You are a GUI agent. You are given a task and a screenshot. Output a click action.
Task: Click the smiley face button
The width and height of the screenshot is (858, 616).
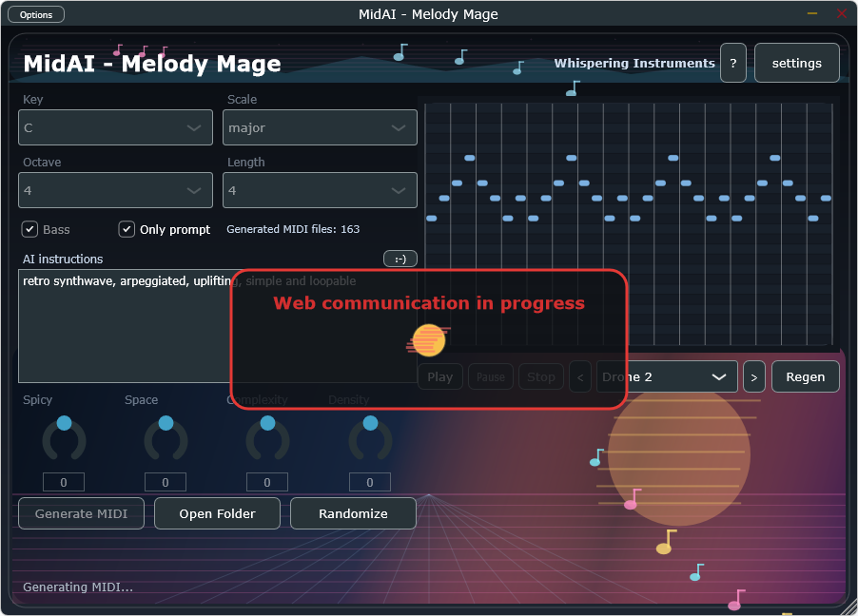[400, 259]
